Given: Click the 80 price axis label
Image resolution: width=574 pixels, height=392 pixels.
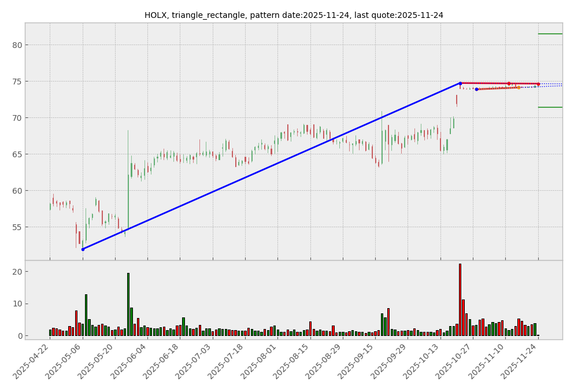Looking at the screenshot, I should coord(16,45).
